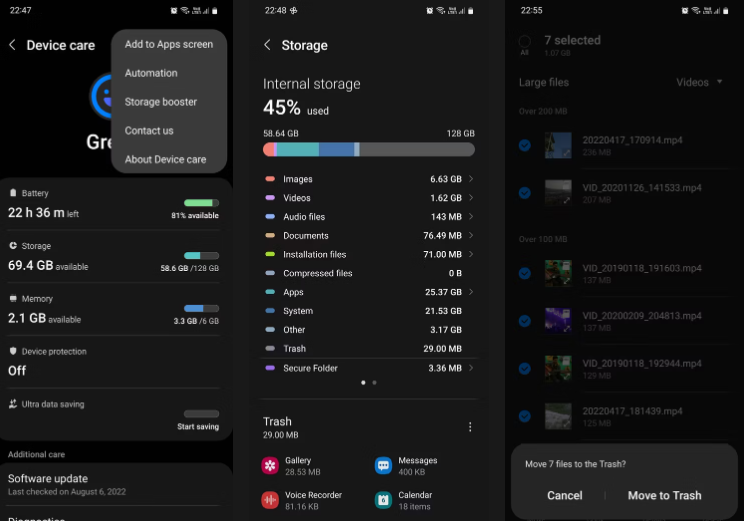The height and width of the screenshot is (521, 744).
Task: Tap VID_20200209_204813.mp4 video thumbnail
Action: (558, 321)
